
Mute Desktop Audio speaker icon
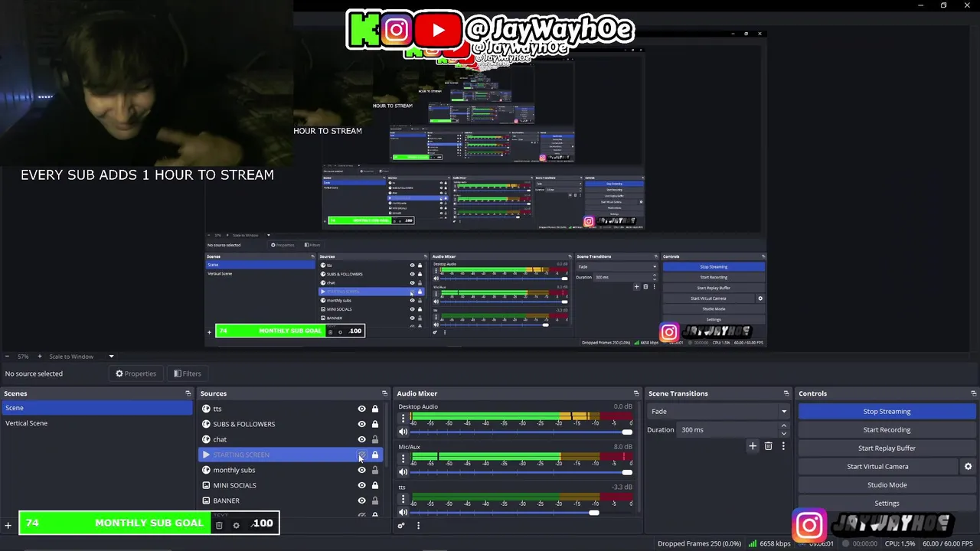(403, 432)
